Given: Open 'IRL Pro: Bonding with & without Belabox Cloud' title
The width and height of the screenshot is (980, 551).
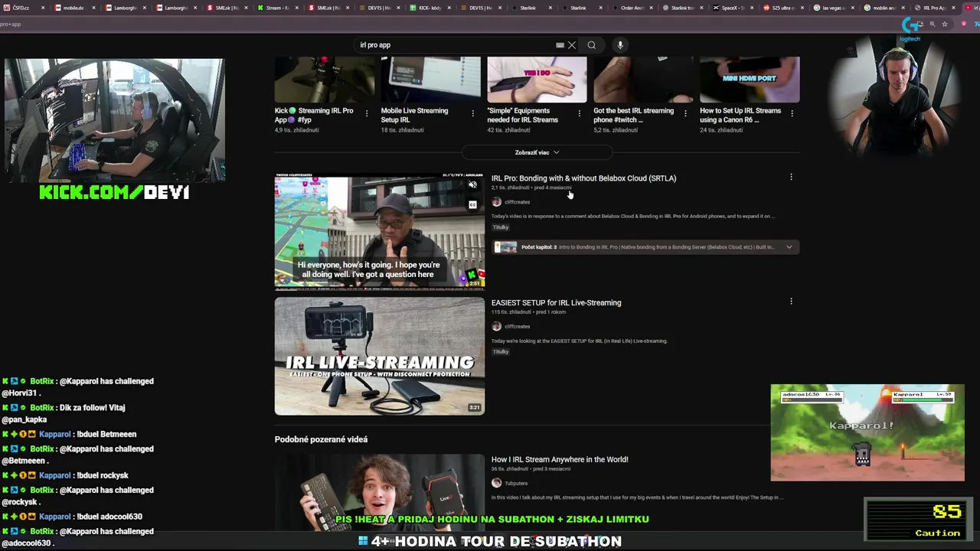Looking at the screenshot, I should pos(583,178).
